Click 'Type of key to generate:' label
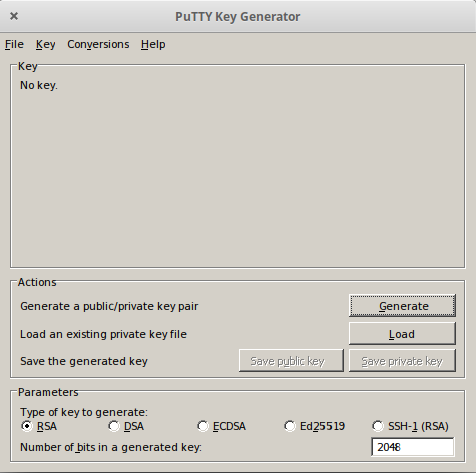This screenshot has width=476, height=473. 84,412
